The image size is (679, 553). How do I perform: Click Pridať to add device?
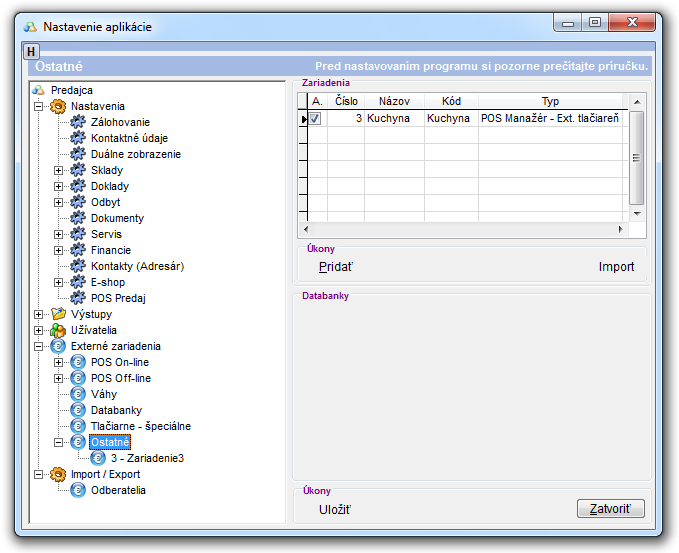336,267
